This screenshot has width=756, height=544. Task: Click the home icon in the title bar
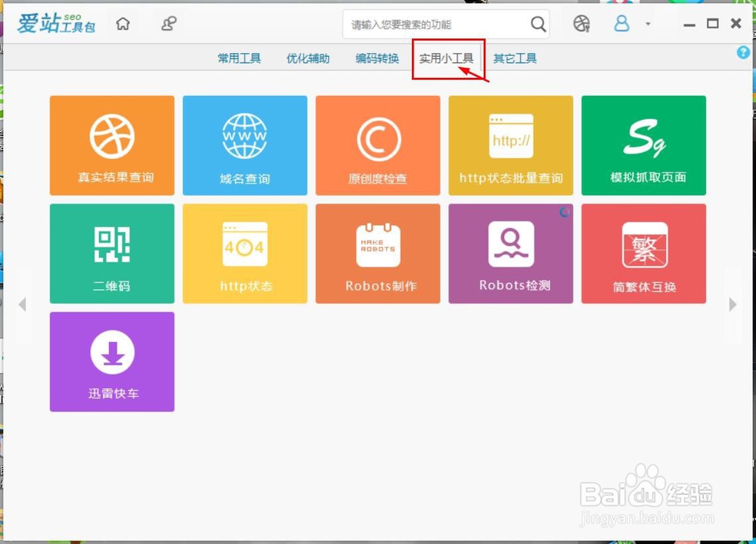pos(123,23)
